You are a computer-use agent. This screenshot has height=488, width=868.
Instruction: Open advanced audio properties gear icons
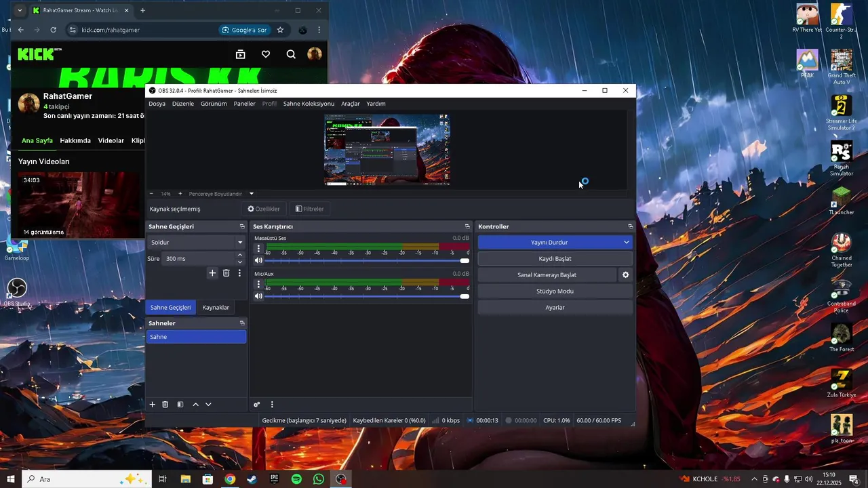click(x=257, y=405)
